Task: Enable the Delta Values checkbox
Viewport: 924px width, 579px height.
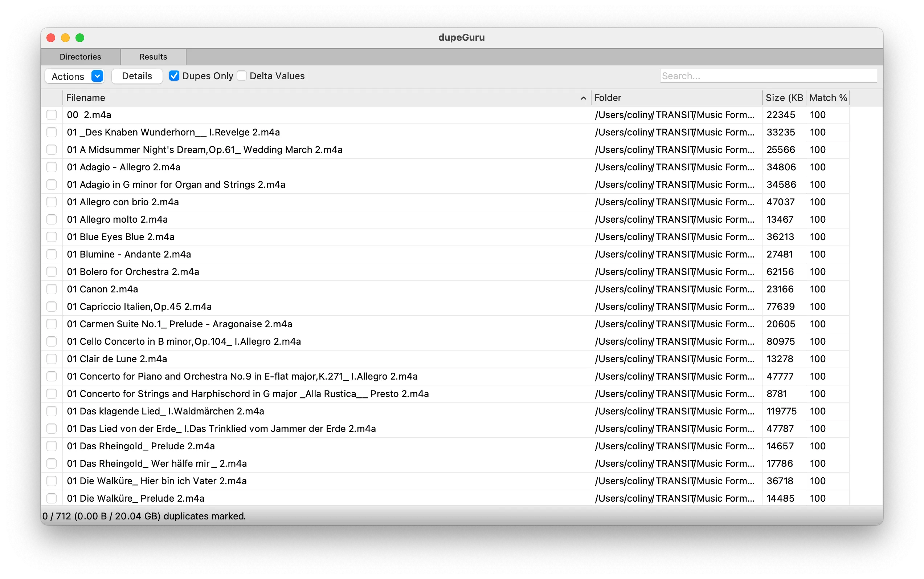Action: pyautogui.click(x=242, y=76)
